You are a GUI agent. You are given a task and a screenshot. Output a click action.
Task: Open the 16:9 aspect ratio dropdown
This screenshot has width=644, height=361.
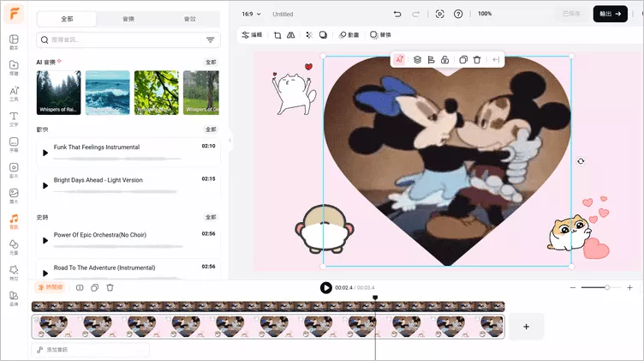pyautogui.click(x=252, y=14)
